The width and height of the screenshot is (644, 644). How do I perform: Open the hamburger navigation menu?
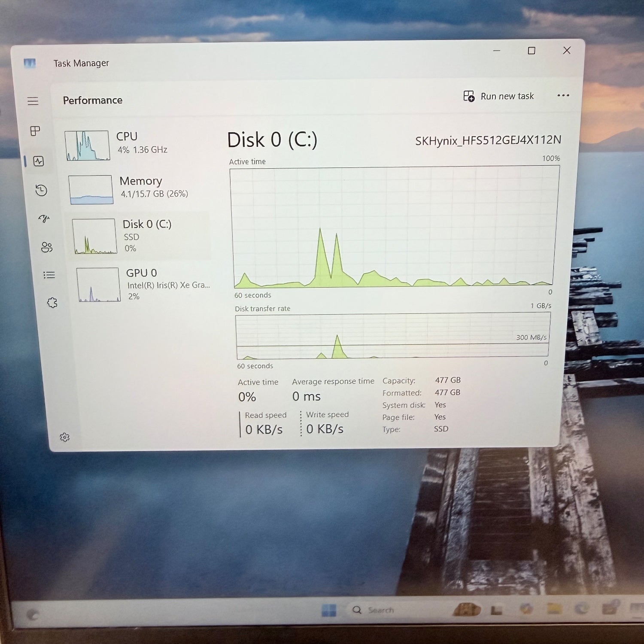pyautogui.click(x=33, y=101)
